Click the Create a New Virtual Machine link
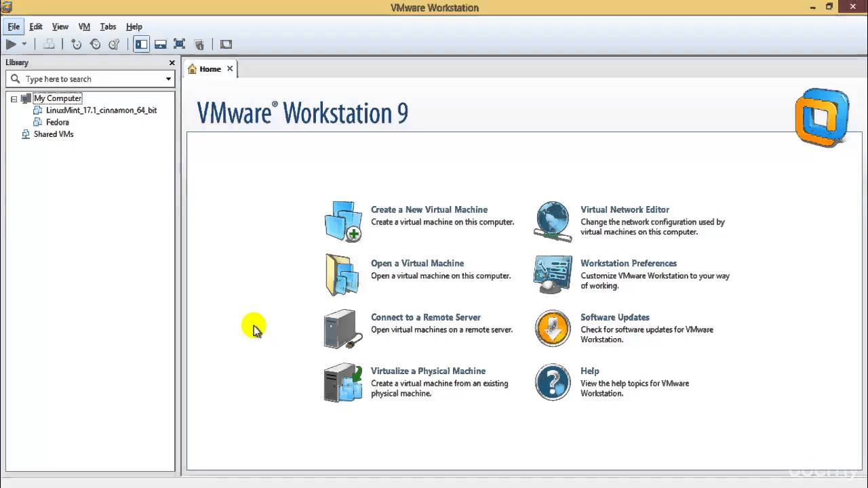The image size is (868, 488). (x=429, y=209)
